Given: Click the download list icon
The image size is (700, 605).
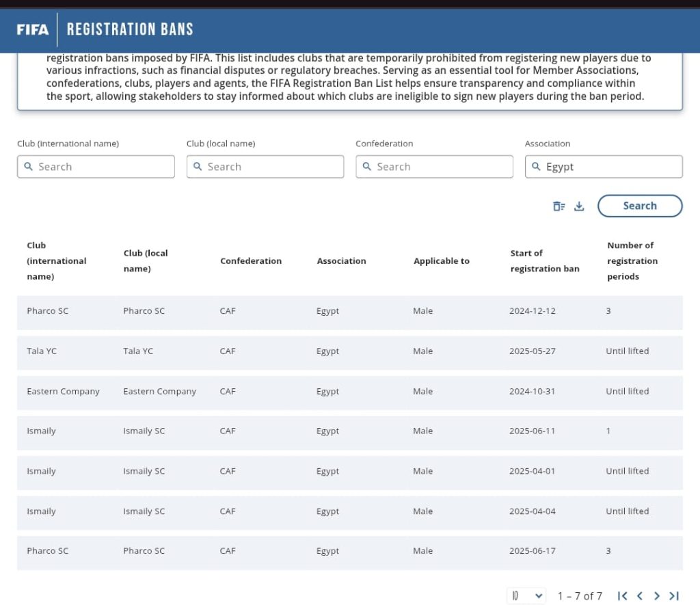Looking at the screenshot, I should (579, 206).
